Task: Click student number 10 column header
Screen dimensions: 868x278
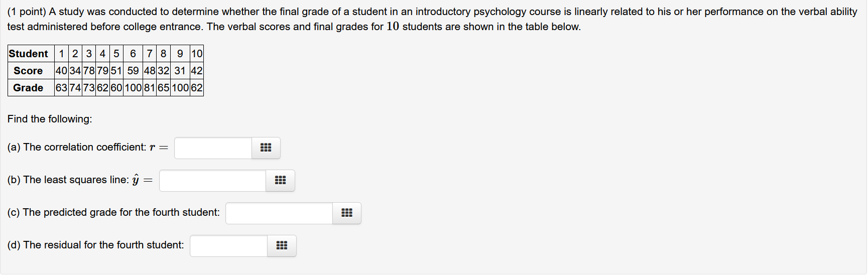Action: pyautogui.click(x=197, y=54)
